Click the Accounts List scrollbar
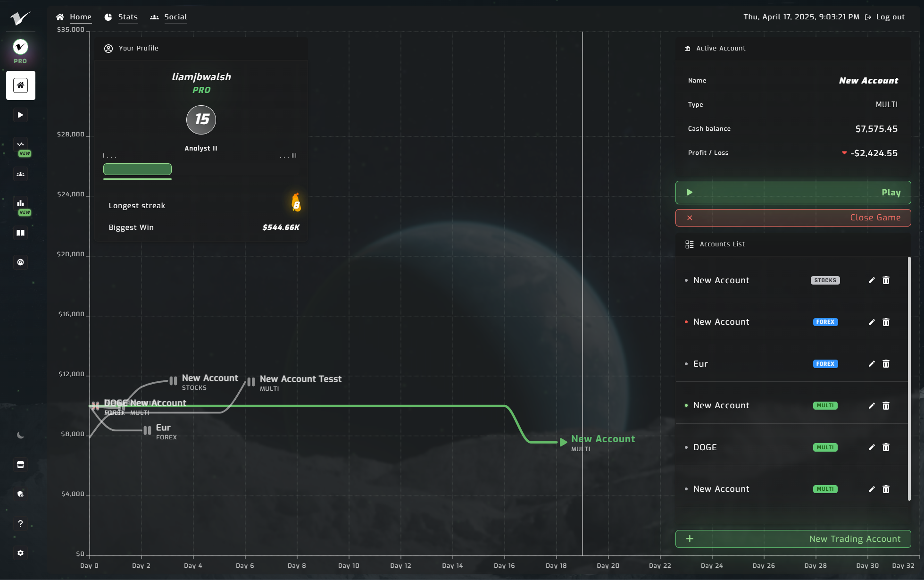 (909, 378)
